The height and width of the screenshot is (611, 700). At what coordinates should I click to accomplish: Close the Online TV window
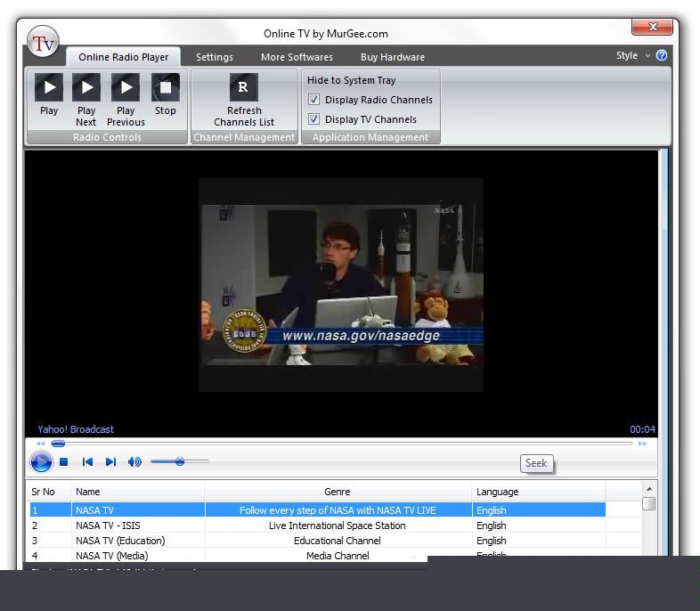[x=652, y=27]
